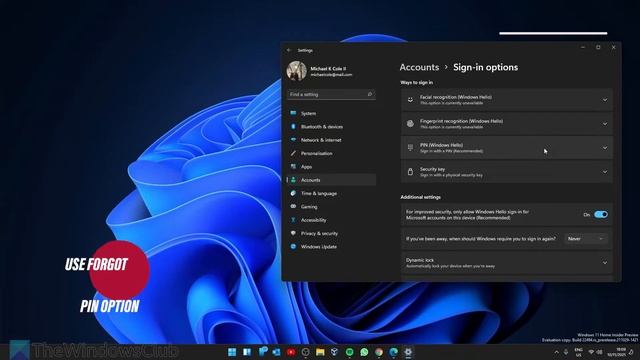
Task: Focus the Find a setting search box
Action: 331,94
